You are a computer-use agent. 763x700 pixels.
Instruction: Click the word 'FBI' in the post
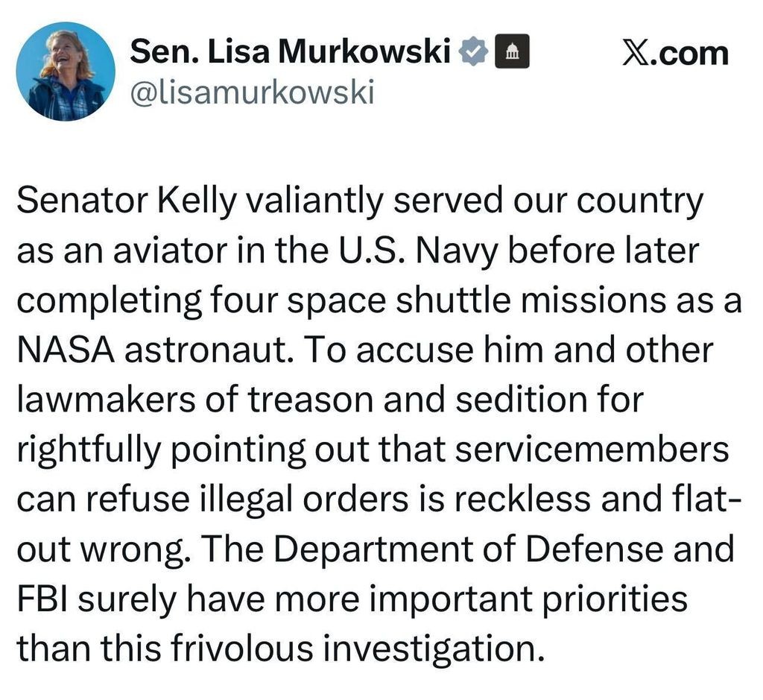42,599
